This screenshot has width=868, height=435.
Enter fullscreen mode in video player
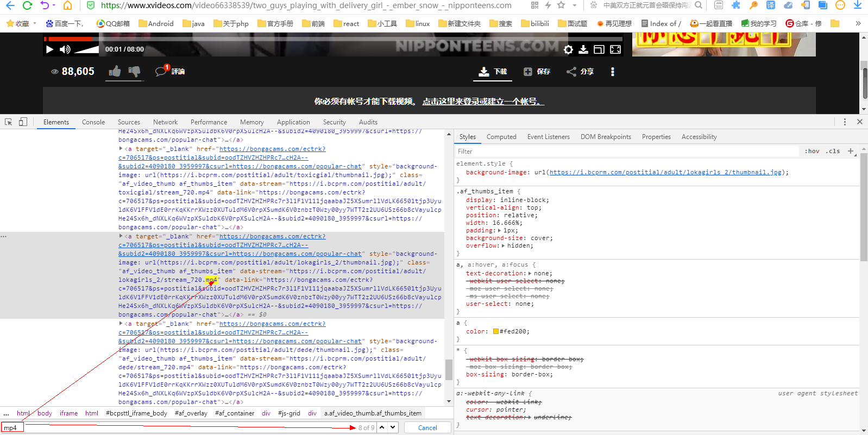coord(615,49)
